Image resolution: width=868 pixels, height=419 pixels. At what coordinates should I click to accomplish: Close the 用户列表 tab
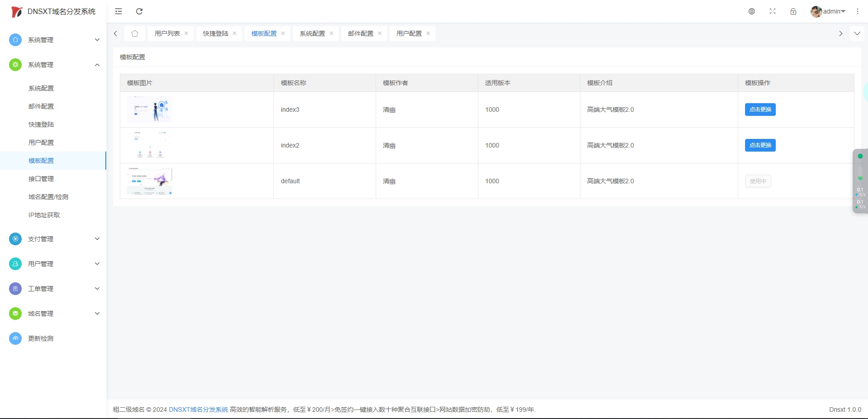(x=186, y=33)
